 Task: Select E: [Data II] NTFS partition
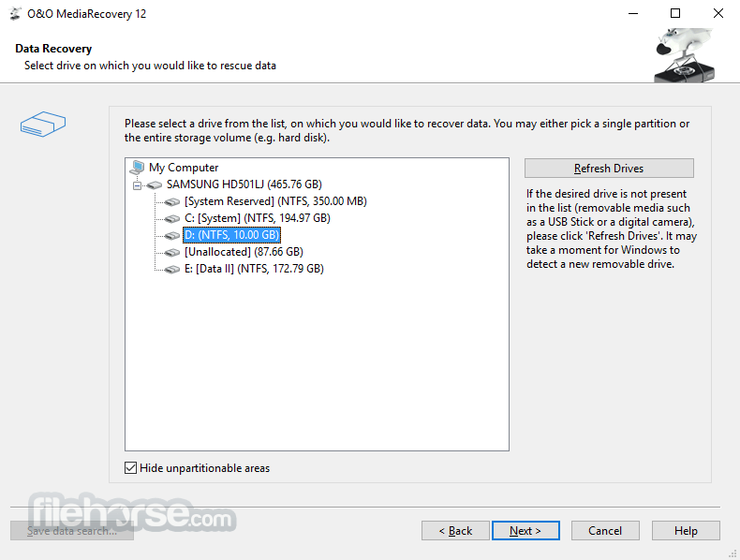(253, 269)
